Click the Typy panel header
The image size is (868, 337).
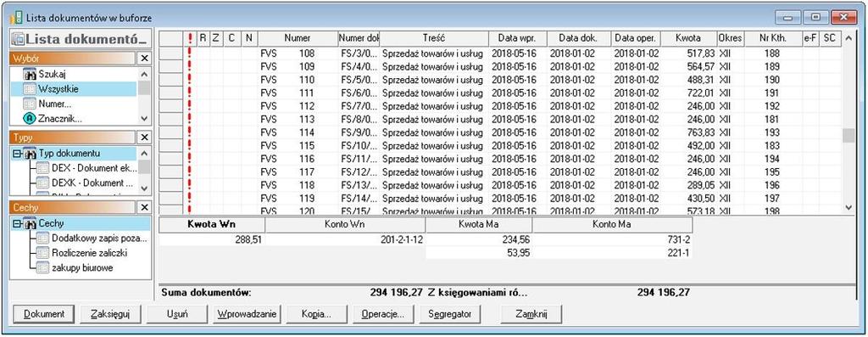click(73, 137)
